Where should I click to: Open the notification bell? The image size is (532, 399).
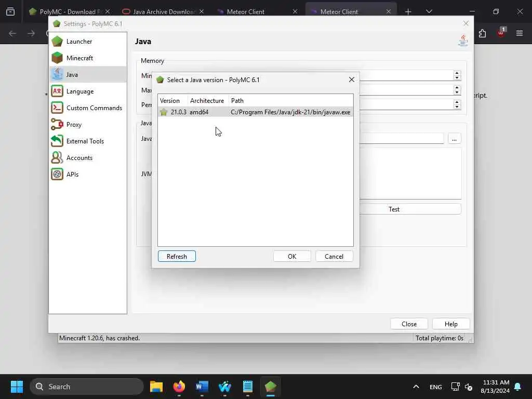(518, 387)
